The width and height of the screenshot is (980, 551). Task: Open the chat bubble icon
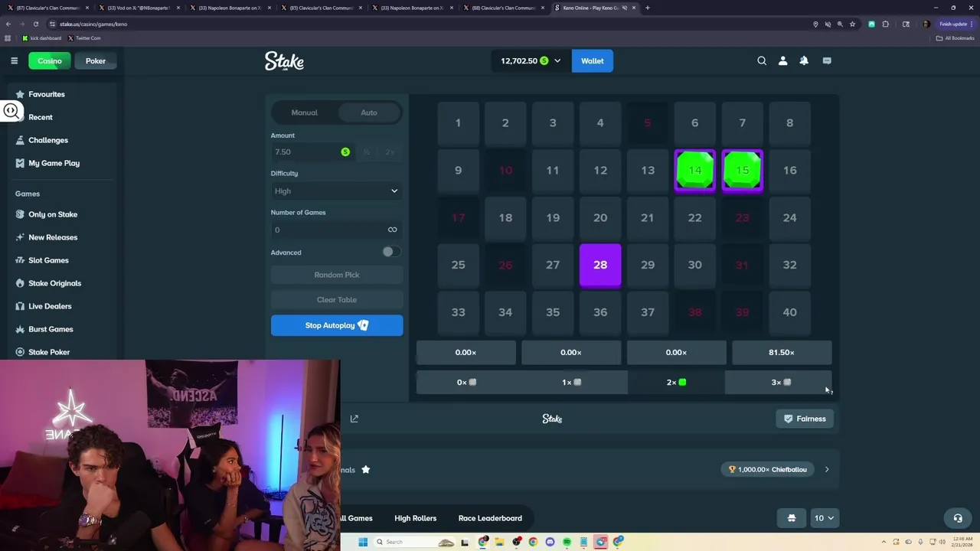(x=827, y=60)
